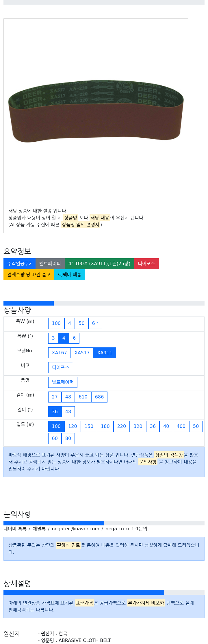Screen dimensions: 208x644
Task: Select model XA517 option
Action: pos(82,353)
